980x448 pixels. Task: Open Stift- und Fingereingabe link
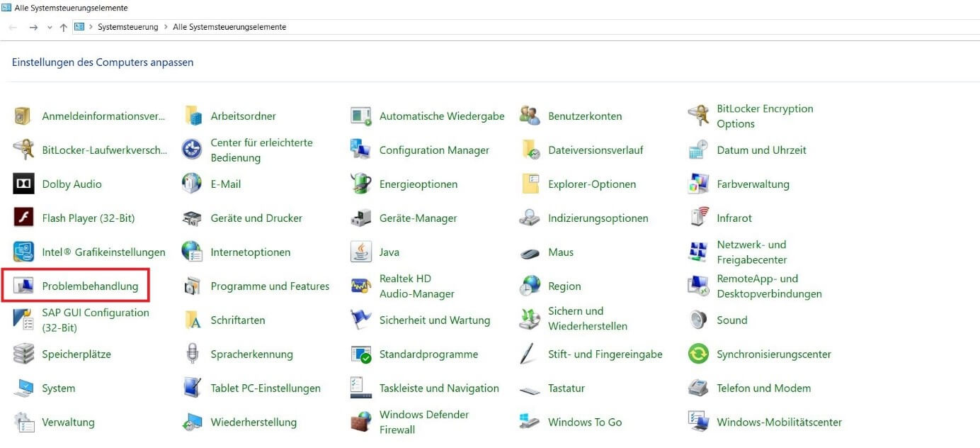605,354
